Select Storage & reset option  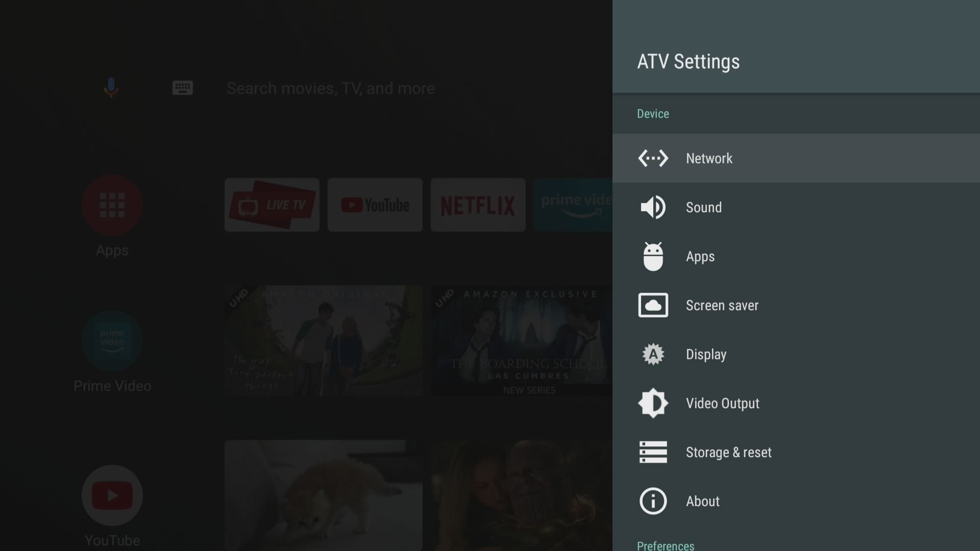(728, 452)
